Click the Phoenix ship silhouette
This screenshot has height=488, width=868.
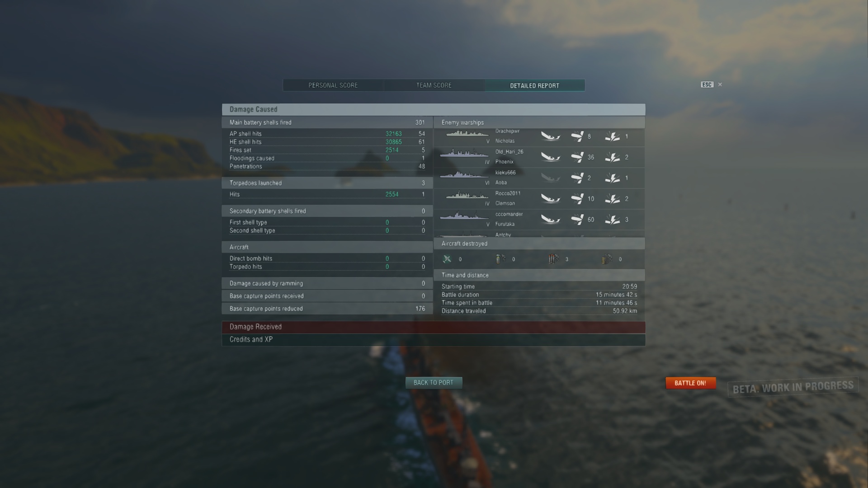[x=463, y=154]
